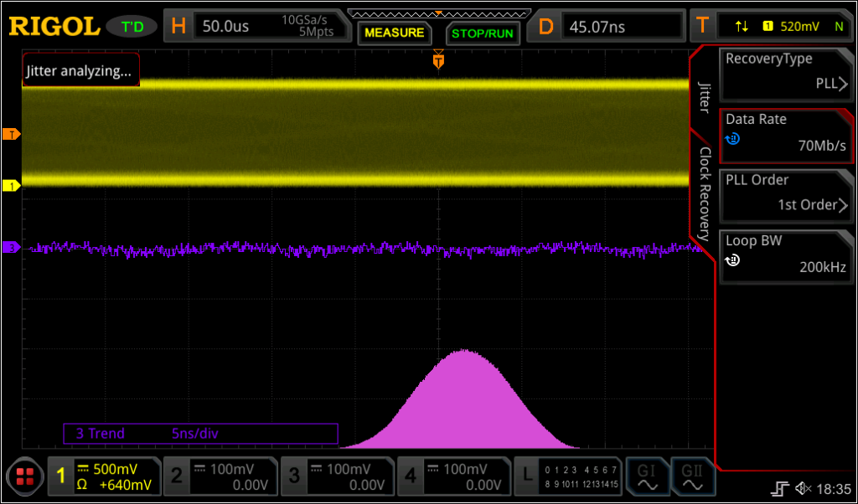
Task: Click the beeper speaker icon near the clock
Action: click(803, 487)
